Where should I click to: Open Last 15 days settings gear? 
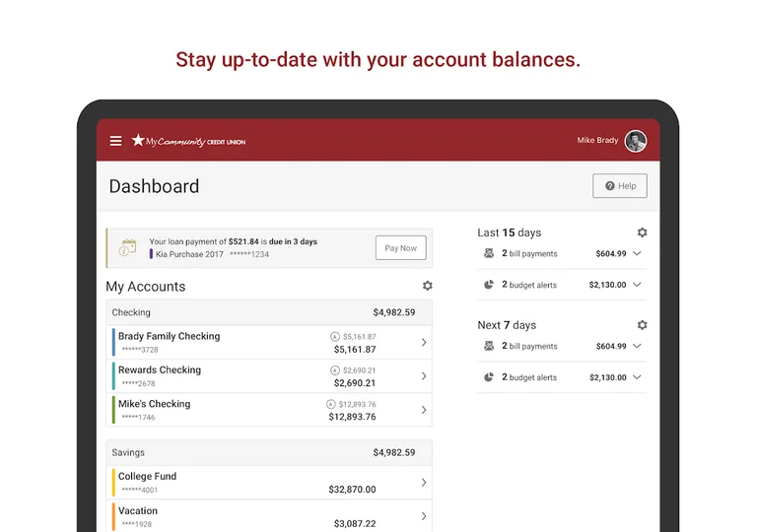point(642,233)
